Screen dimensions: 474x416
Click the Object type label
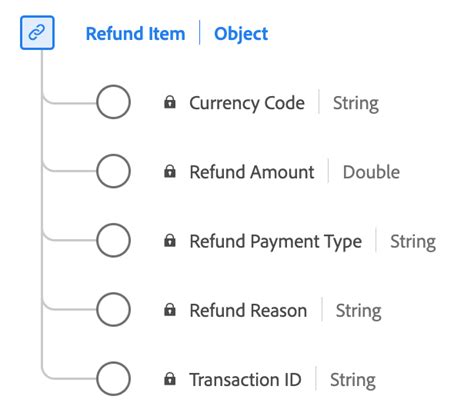pyautogui.click(x=241, y=34)
